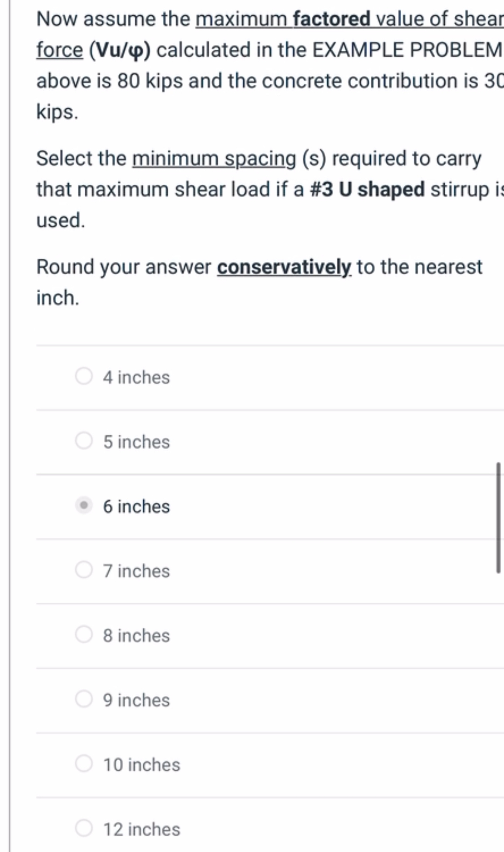Select the 5 inches radio button
The width and height of the screenshot is (504, 852).
[x=83, y=442]
